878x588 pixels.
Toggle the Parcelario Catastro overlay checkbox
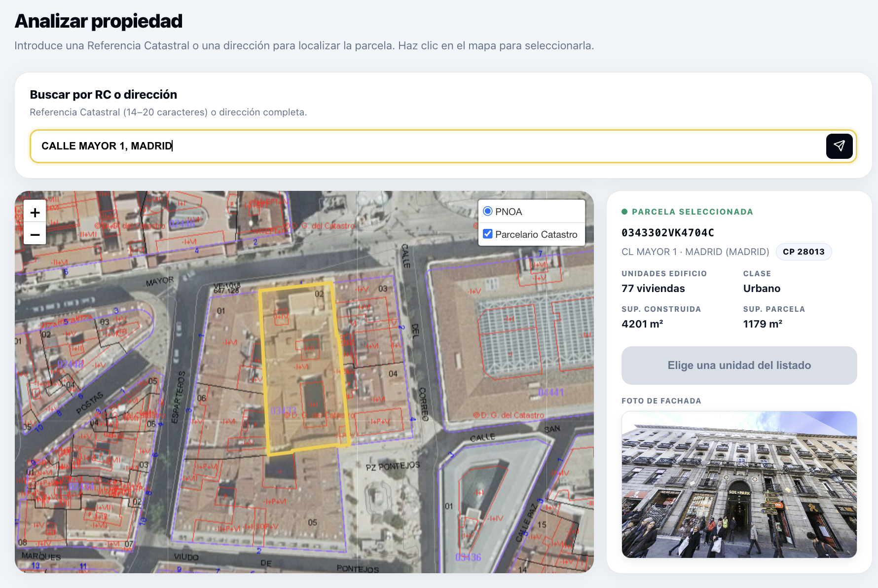tap(488, 234)
